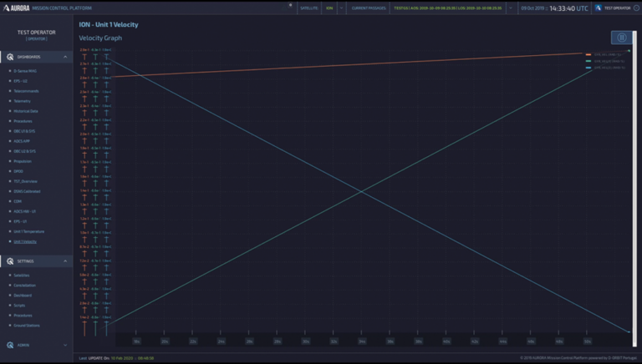
Task: Open the Propulsion dashboard
Action: (x=23, y=161)
